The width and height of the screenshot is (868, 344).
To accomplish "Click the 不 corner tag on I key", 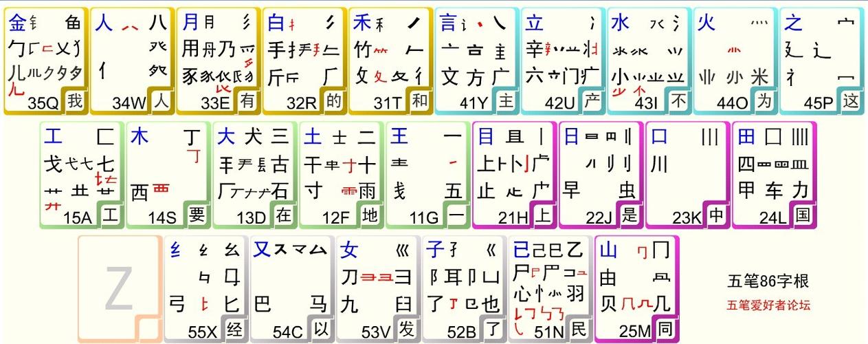I will [678, 101].
